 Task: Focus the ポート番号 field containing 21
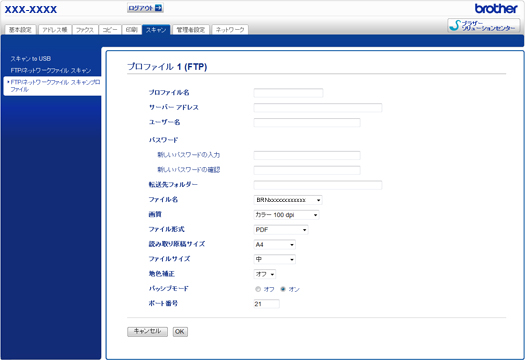pos(267,304)
